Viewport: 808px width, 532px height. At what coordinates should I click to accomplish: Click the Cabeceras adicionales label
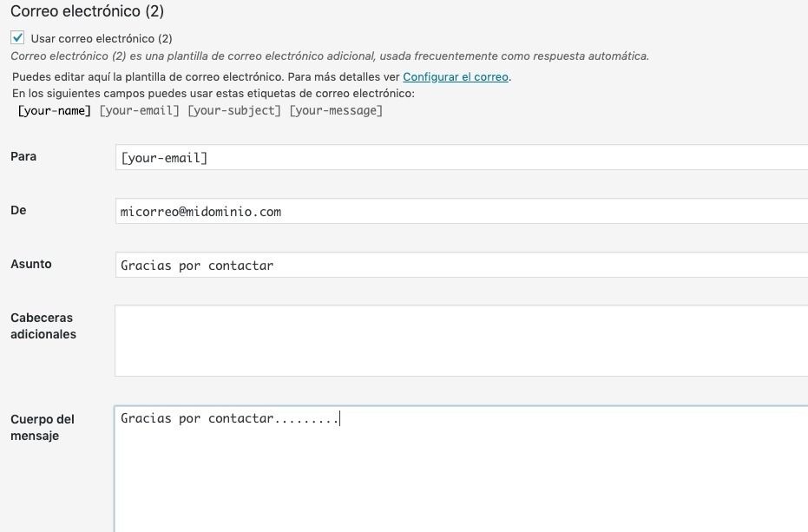43,325
